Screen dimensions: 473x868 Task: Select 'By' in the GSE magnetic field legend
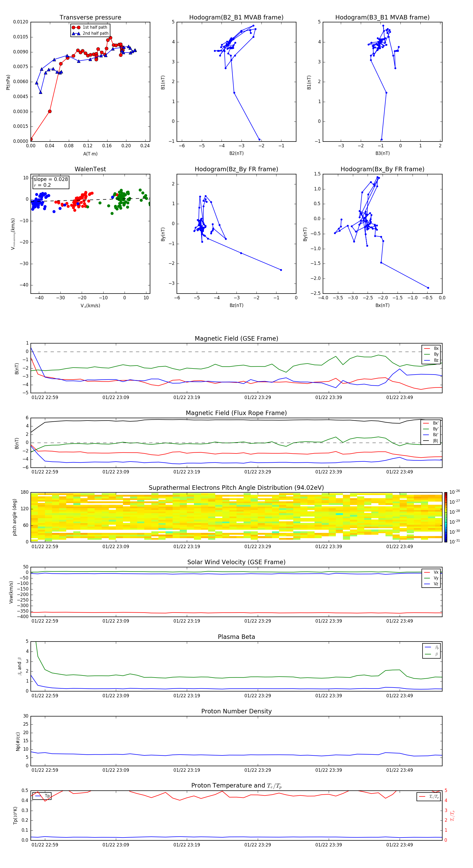pos(431,354)
